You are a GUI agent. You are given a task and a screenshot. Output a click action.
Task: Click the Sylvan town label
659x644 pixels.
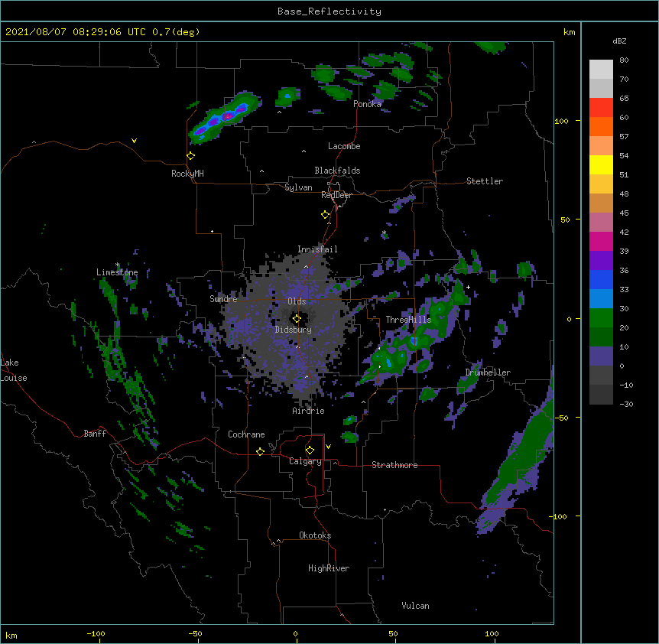pos(298,187)
